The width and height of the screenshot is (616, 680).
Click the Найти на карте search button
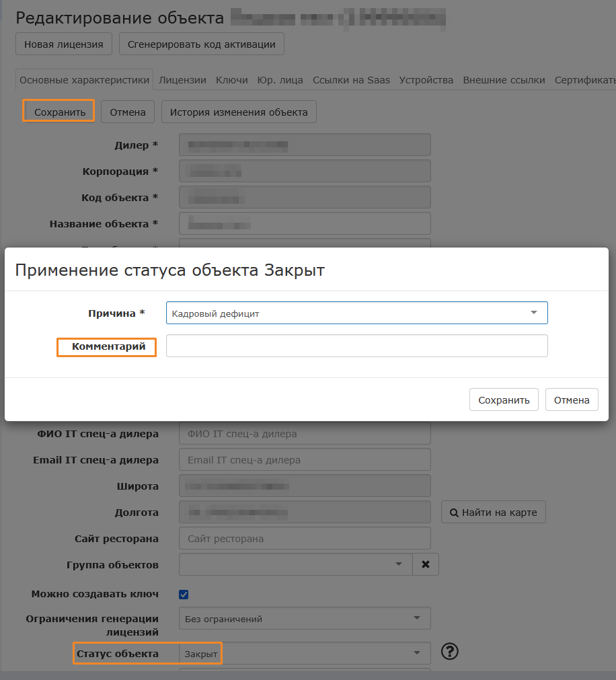pyautogui.click(x=493, y=513)
